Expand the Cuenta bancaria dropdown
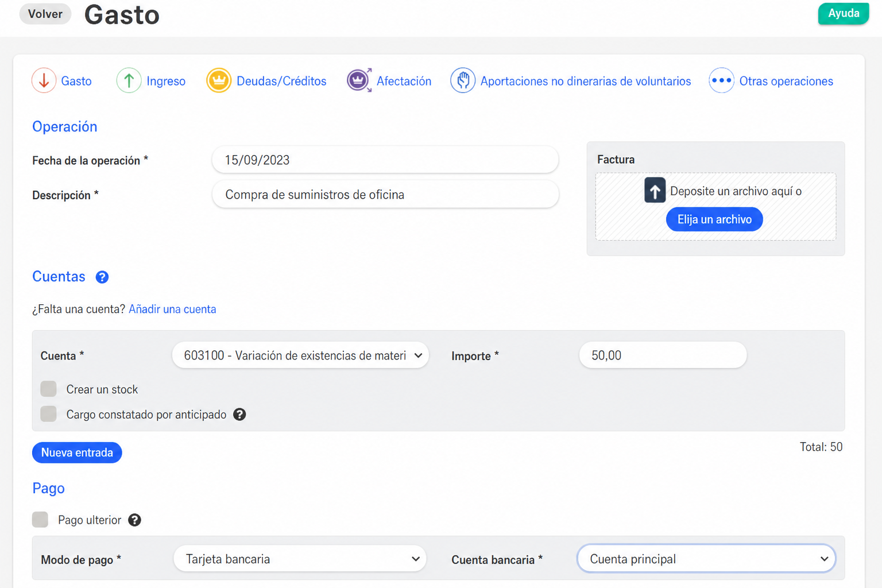882x588 pixels. 706,559
